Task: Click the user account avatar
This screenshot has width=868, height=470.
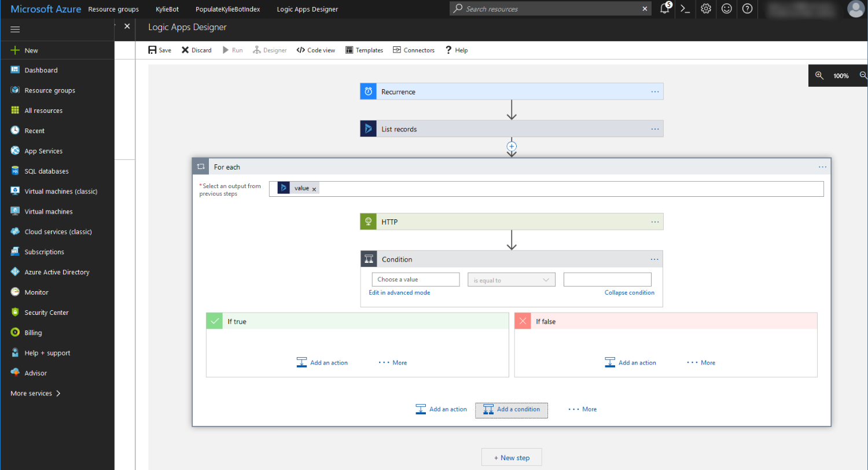Action: click(855, 9)
